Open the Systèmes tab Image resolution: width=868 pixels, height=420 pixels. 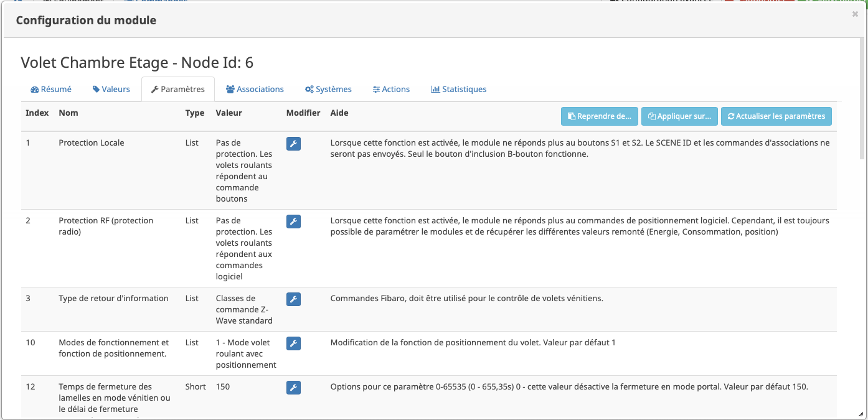[x=328, y=89]
